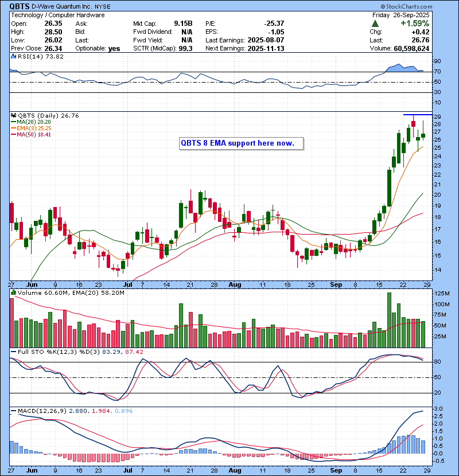Click the Last Earnings 2025-08-07 date

tap(266, 40)
